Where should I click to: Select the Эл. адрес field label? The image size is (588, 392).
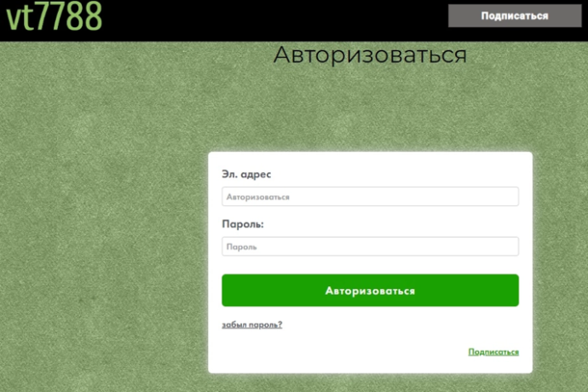tap(246, 175)
